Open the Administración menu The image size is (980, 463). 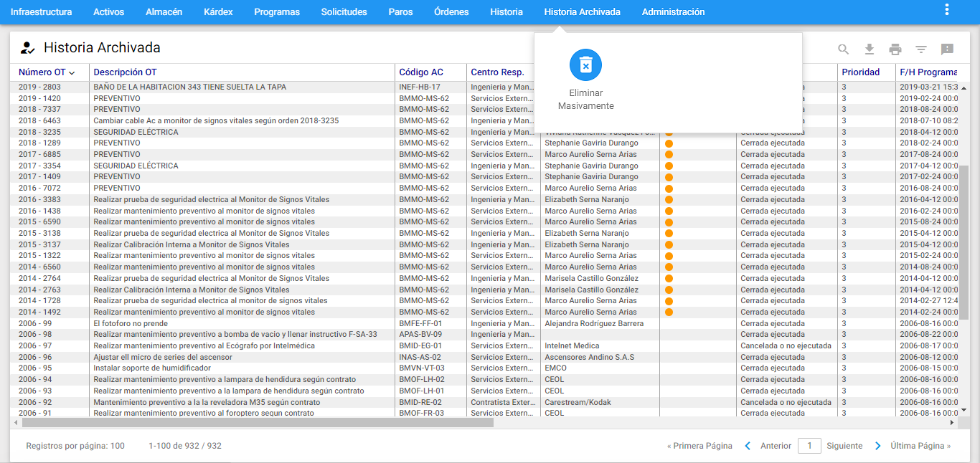673,12
